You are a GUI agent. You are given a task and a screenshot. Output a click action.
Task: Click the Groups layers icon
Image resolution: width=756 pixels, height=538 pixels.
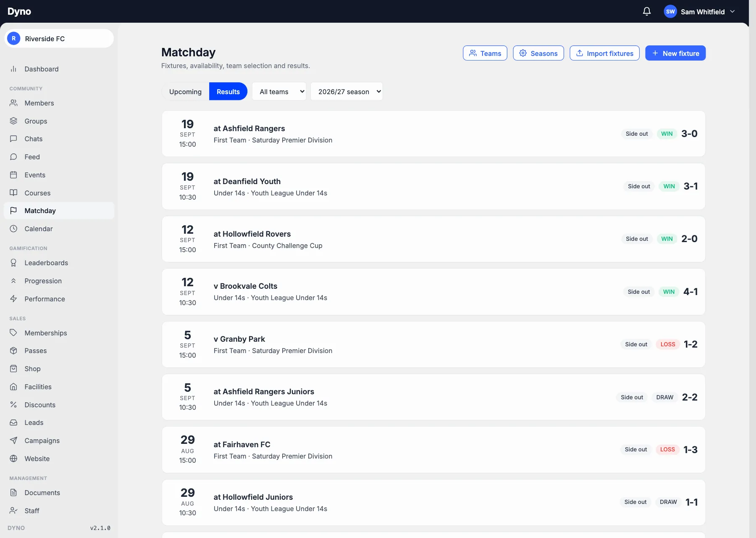[13, 121]
